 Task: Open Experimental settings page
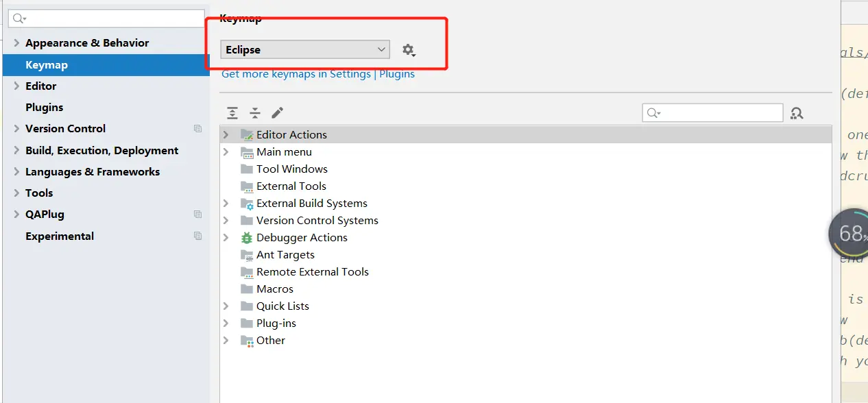60,236
